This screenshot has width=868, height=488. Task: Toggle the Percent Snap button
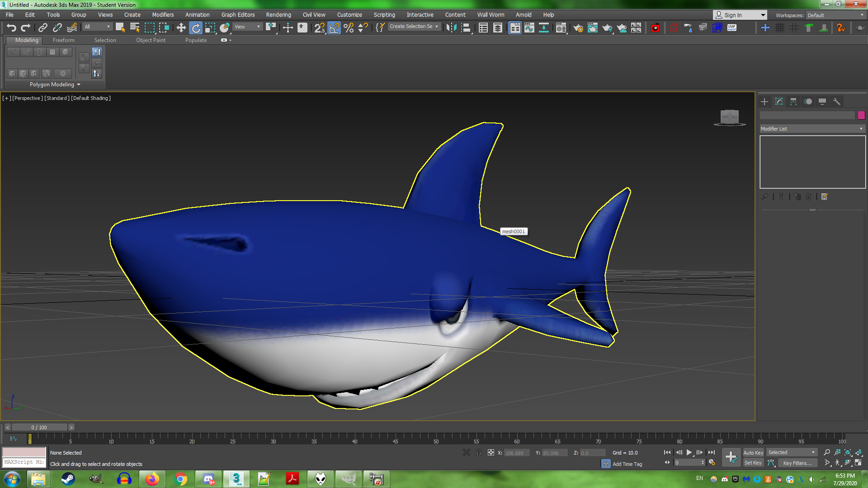[x=349, y=28]
